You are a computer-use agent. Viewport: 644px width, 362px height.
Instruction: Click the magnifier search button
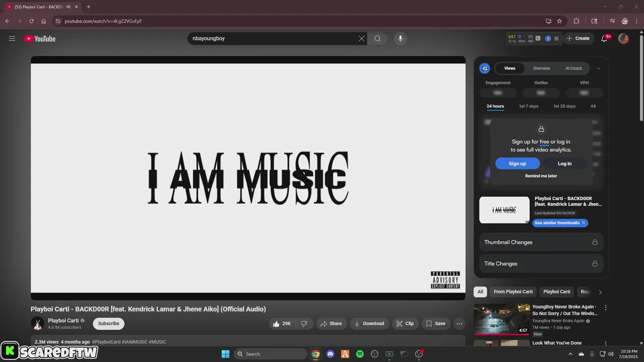coord(377,39)
